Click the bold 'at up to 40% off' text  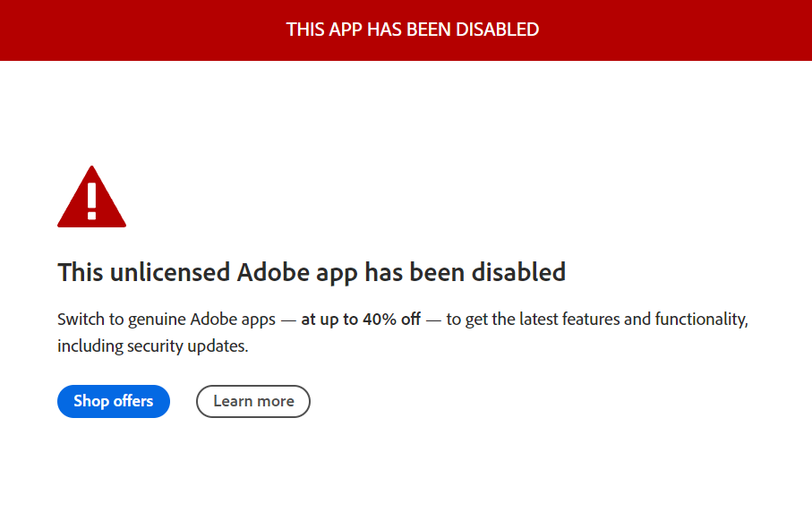[x=360, y=320]
